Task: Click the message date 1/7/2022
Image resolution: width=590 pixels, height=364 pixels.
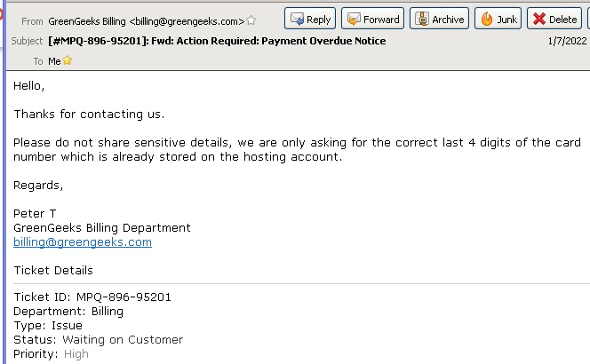Action: (x=567, y=41)
